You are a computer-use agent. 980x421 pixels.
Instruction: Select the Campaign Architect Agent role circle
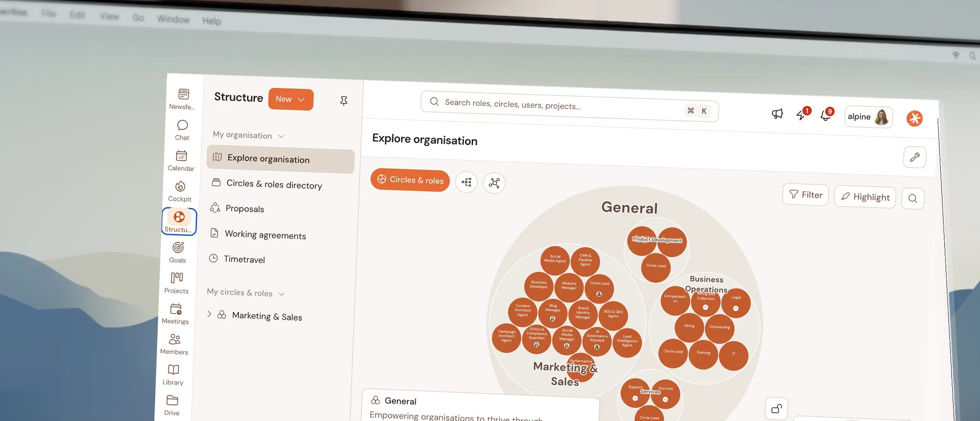tap(507, 338)
